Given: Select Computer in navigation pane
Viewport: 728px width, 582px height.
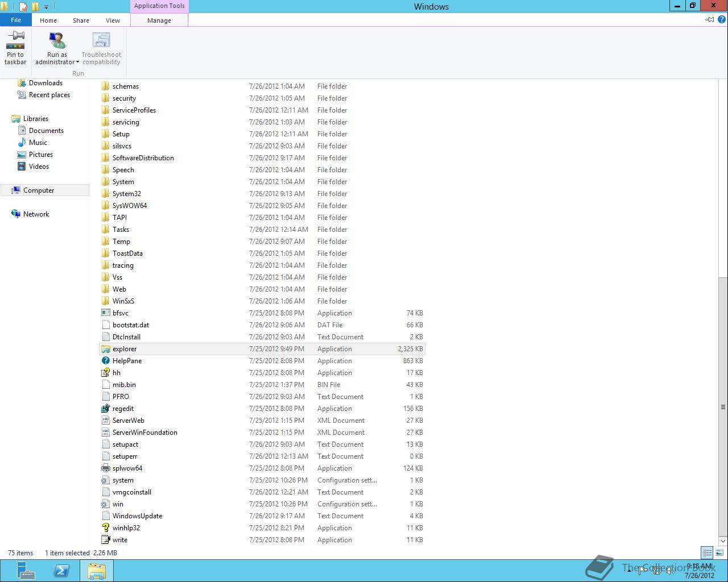Looking at the screenshot, I should (x=45, y=190).
